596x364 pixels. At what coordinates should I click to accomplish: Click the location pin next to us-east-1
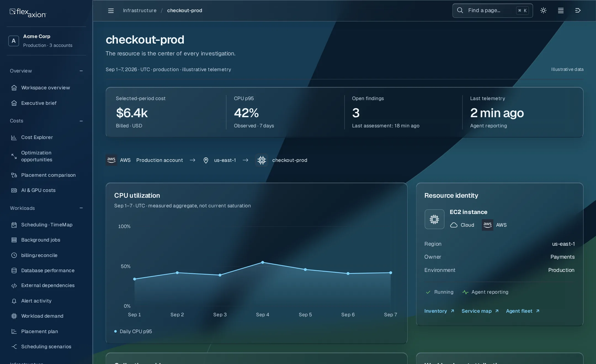tap(206, 160)
